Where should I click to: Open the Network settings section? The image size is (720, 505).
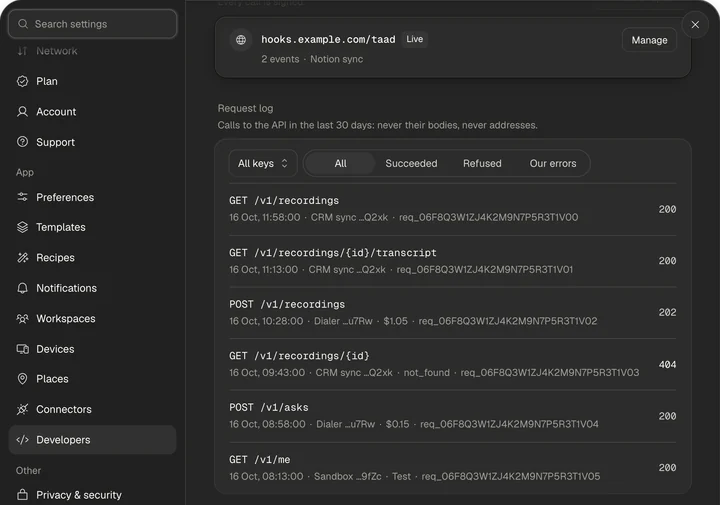92,51
